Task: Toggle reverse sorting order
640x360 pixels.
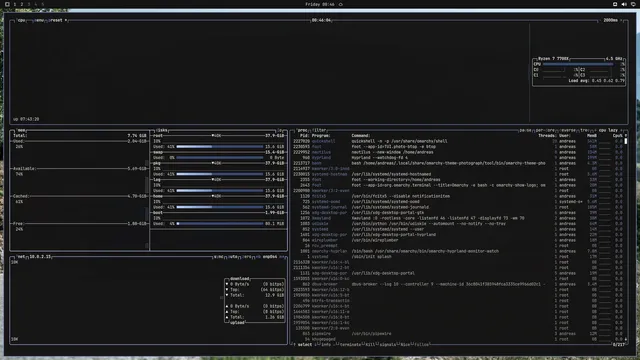Action: click(x=568, y=130)
